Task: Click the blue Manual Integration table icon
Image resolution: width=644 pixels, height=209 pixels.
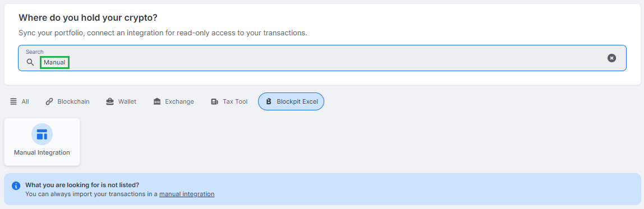Action: click(x=42, y=134)
